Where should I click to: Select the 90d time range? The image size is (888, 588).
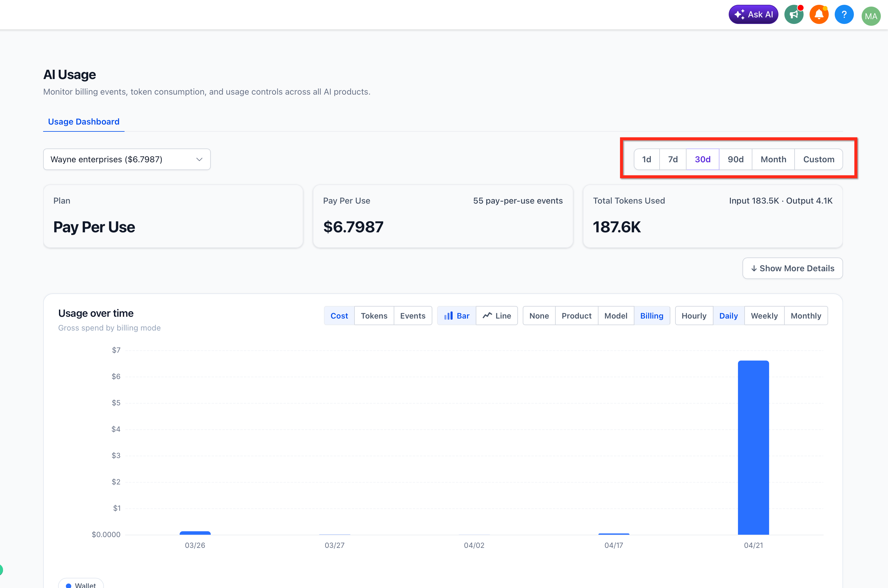click(735, 159)
